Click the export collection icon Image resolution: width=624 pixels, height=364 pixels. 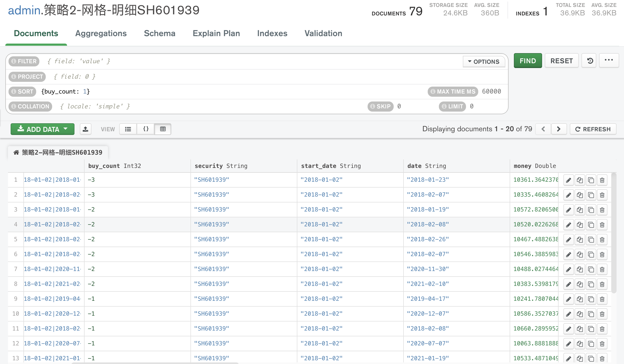click(x=86, y=129)
